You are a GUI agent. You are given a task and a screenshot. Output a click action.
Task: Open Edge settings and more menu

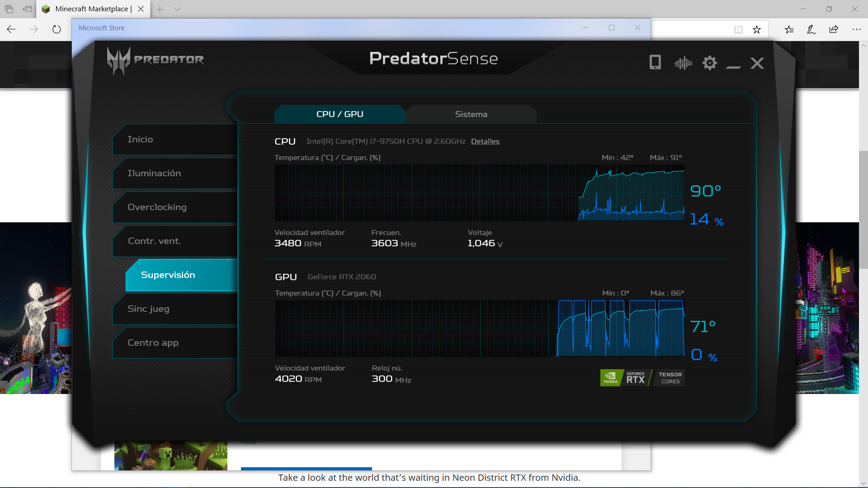[856, 29]
